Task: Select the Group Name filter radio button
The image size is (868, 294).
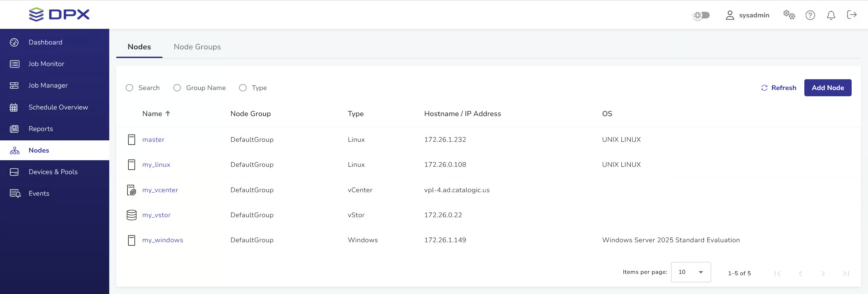Action: 177,88
